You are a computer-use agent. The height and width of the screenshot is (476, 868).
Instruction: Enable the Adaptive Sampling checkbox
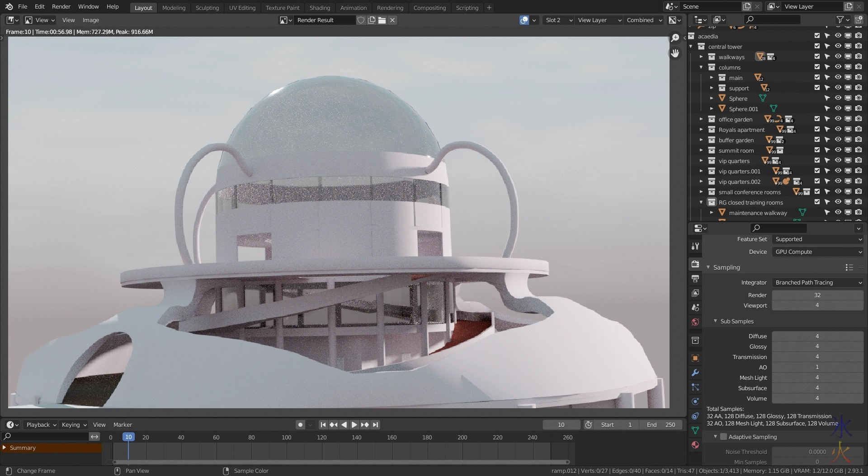click(723, 437)
